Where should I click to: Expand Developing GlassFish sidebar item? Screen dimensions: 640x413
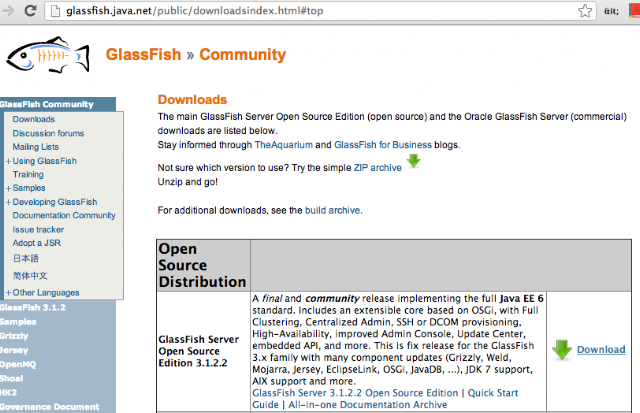(x=8, y=202)
